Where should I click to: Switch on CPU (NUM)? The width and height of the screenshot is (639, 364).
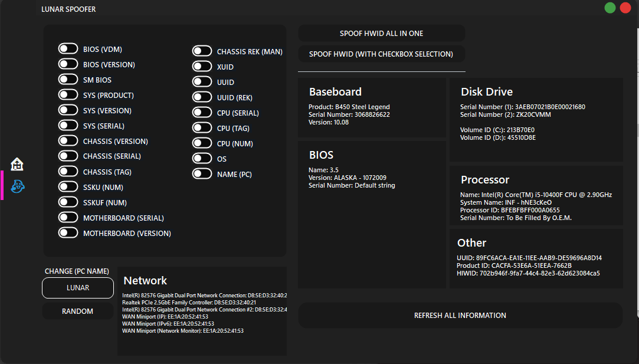tap(202, 143)
